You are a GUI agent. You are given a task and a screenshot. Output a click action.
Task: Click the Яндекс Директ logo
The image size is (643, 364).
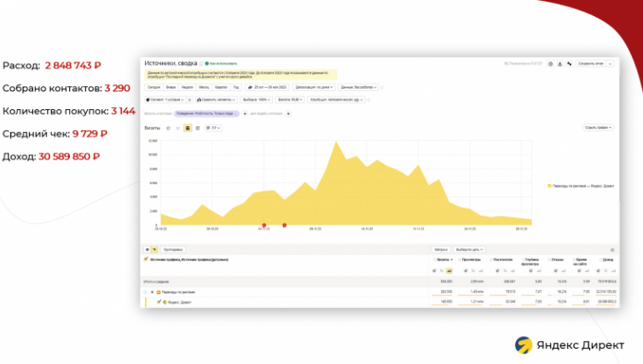[569, 344]
